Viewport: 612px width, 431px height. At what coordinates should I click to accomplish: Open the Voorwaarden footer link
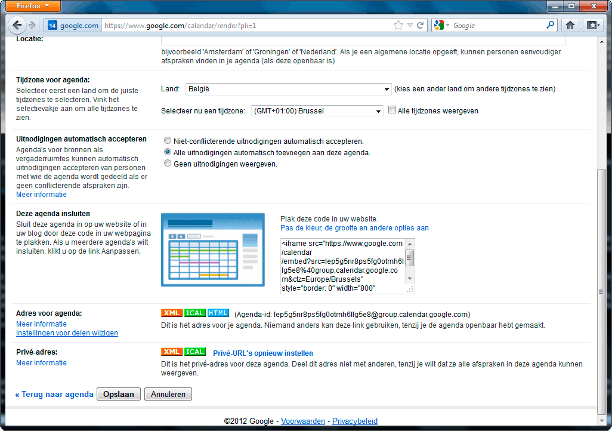(303, 421)
